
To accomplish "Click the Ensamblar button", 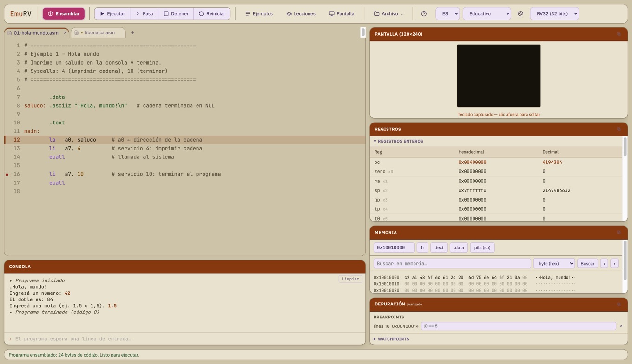I will point(64,14).
